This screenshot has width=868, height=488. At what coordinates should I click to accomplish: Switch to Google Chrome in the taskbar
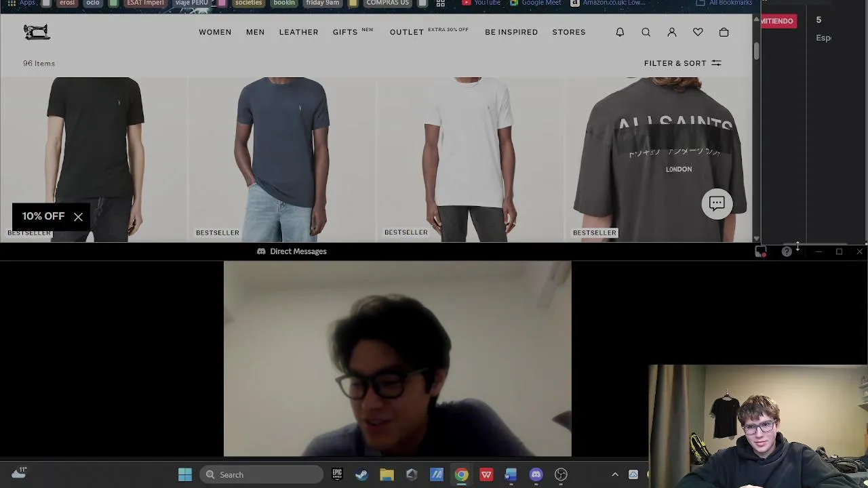[461, 474]
